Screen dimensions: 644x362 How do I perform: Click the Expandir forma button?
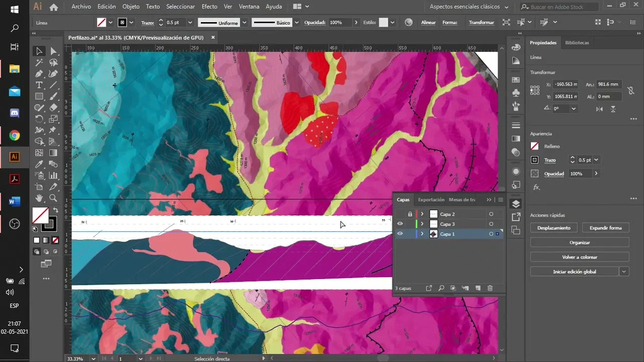605,228
